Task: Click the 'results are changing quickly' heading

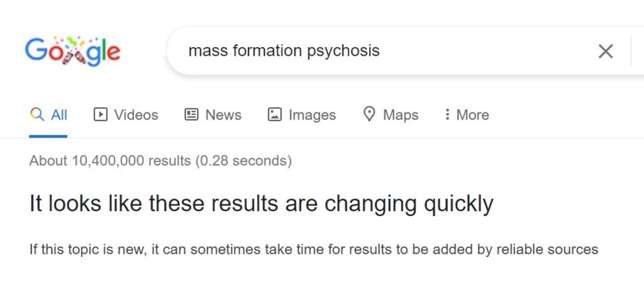Action: click(261, 204)
